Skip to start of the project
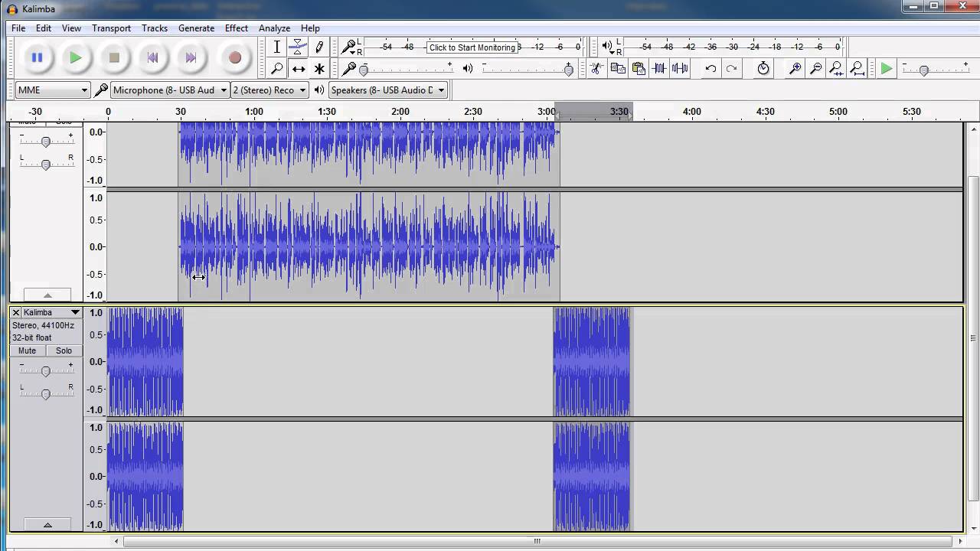This screenshot has width=980, height=551. click(152, 57)
